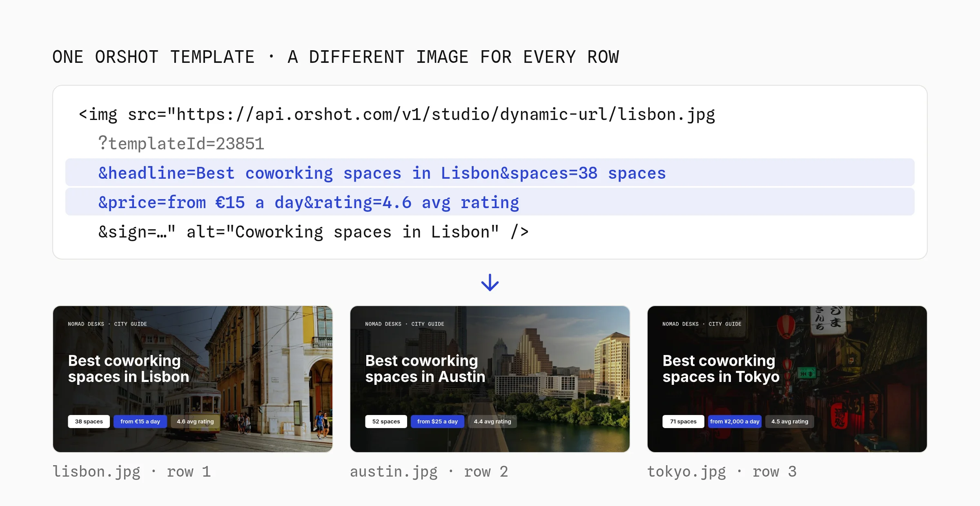The width and height of the screenshot is (980, 506).
Task: Click the "Best coworking spaces in Tokyo" card headline
Action: pyautogui.click(x=721, y=368)
